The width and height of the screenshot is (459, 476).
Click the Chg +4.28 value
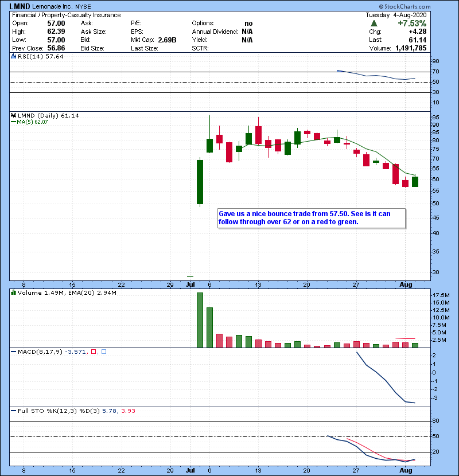click(x=418, y=32)
